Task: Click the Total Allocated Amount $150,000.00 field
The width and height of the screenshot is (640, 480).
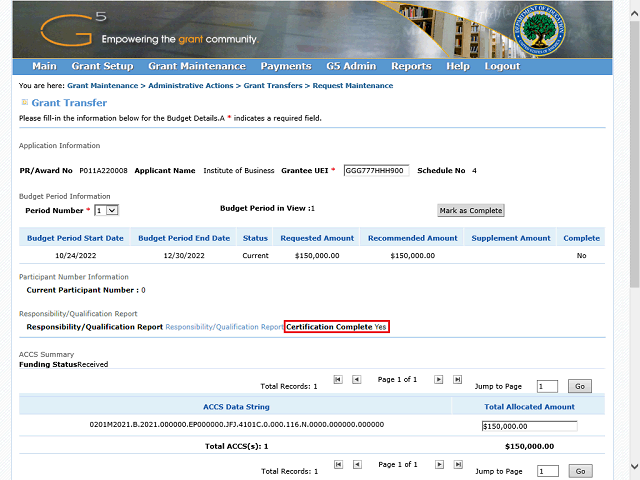Action: coord(529,427)
